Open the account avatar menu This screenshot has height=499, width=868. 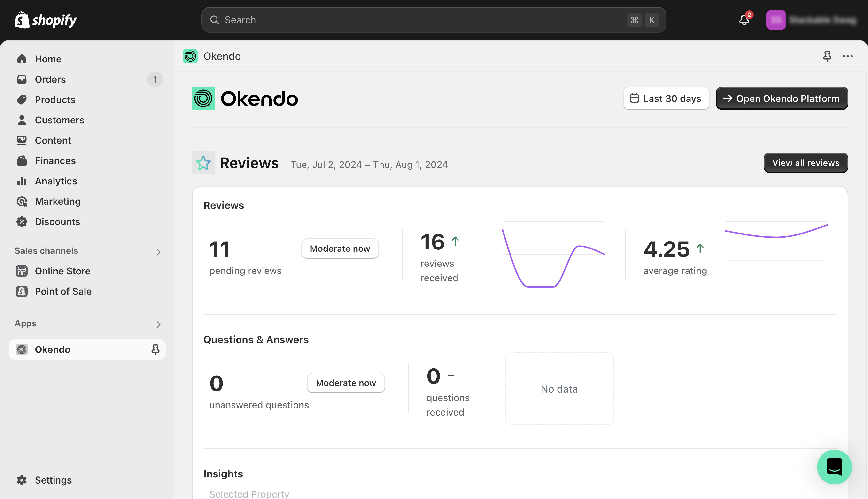776,20
